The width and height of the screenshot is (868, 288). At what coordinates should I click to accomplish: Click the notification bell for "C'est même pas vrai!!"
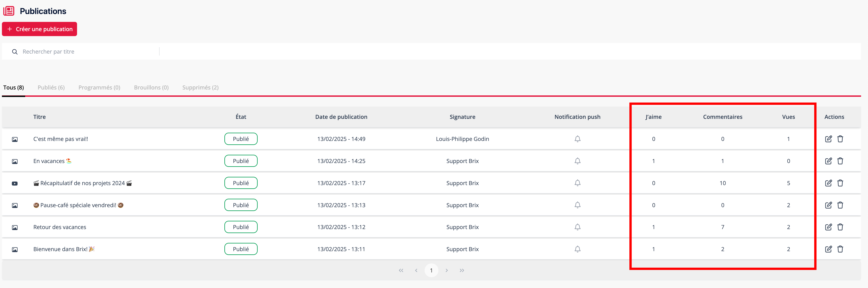(577, 139)
